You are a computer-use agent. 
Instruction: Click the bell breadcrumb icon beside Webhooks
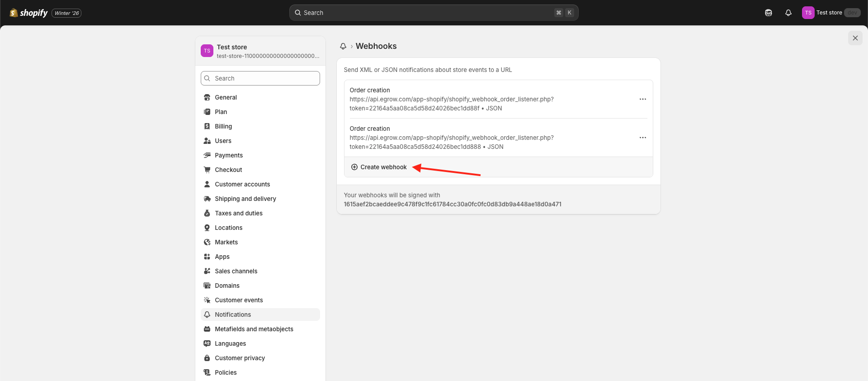(x=343, y=46)
